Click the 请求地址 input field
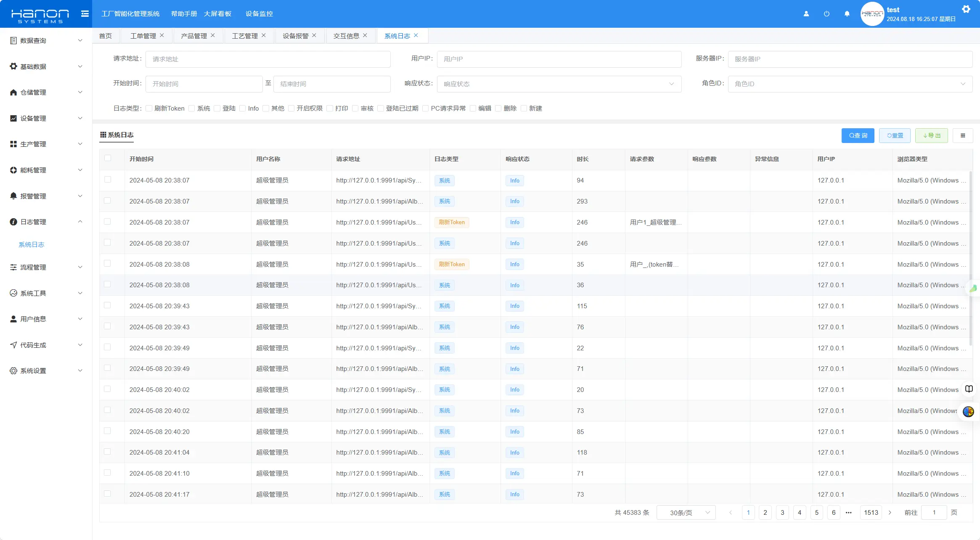Viewport: 980px width, 540px height. point(268,59)
